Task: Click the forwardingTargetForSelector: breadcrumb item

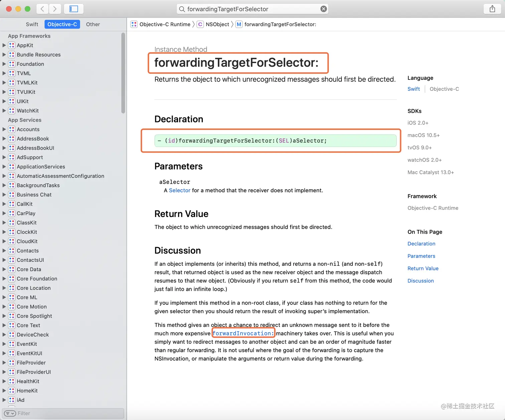Action: (276, 24)
